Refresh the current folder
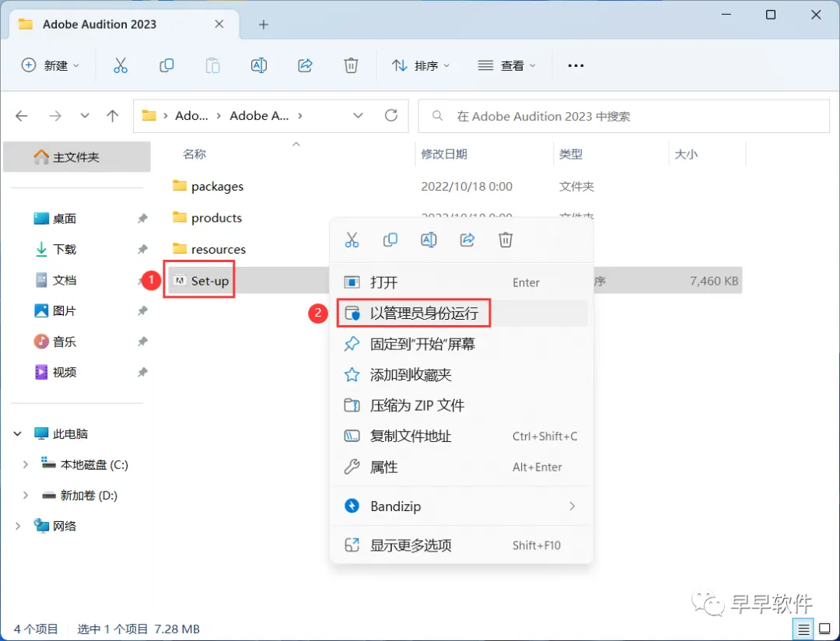 [391, 115]
